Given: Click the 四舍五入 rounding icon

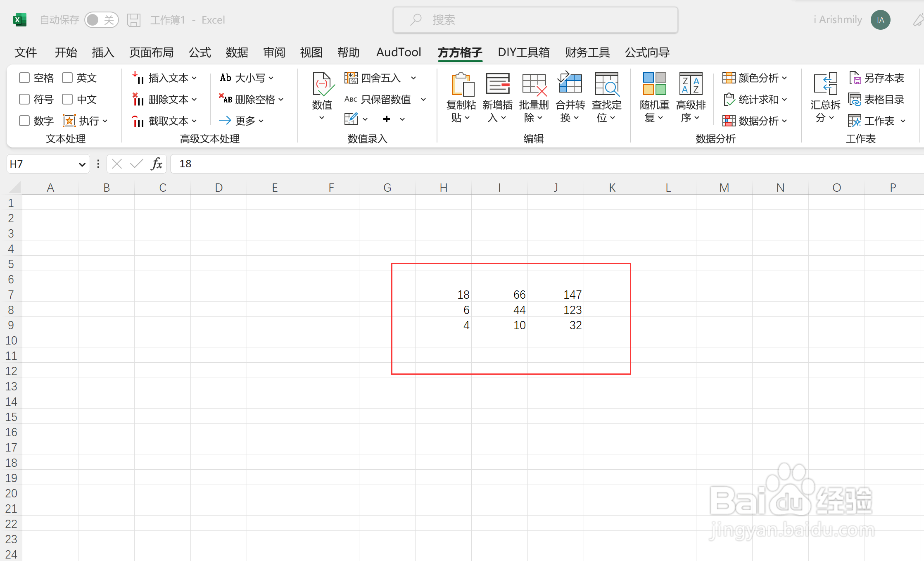Looking at the screenshot, I should click(351, 78).
